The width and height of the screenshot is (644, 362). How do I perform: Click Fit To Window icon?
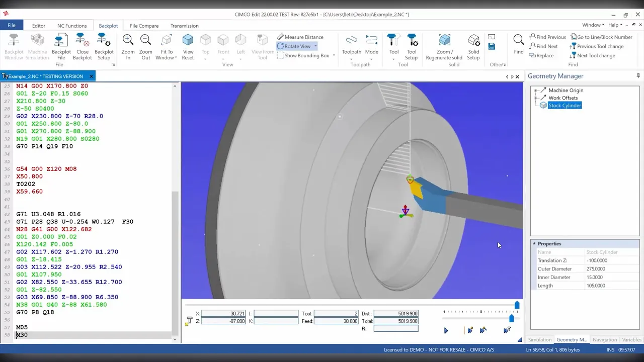[x=167, y=40]
